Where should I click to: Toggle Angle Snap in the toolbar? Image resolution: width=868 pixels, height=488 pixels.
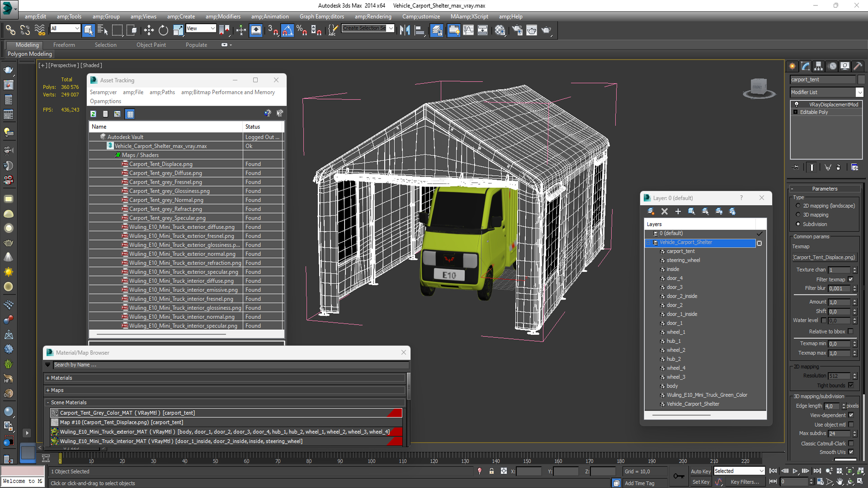(x=288, y=30)
